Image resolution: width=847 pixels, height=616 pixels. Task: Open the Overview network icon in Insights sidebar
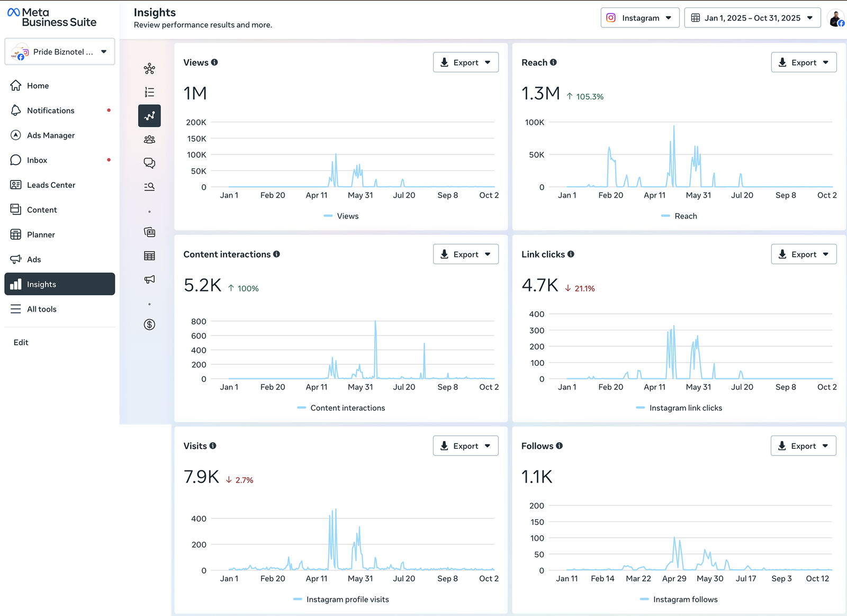[x=149, y=69]
